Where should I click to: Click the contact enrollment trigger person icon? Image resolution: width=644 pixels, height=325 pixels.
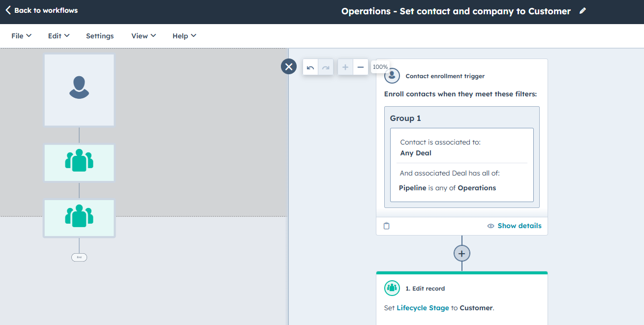click(392, 76)
